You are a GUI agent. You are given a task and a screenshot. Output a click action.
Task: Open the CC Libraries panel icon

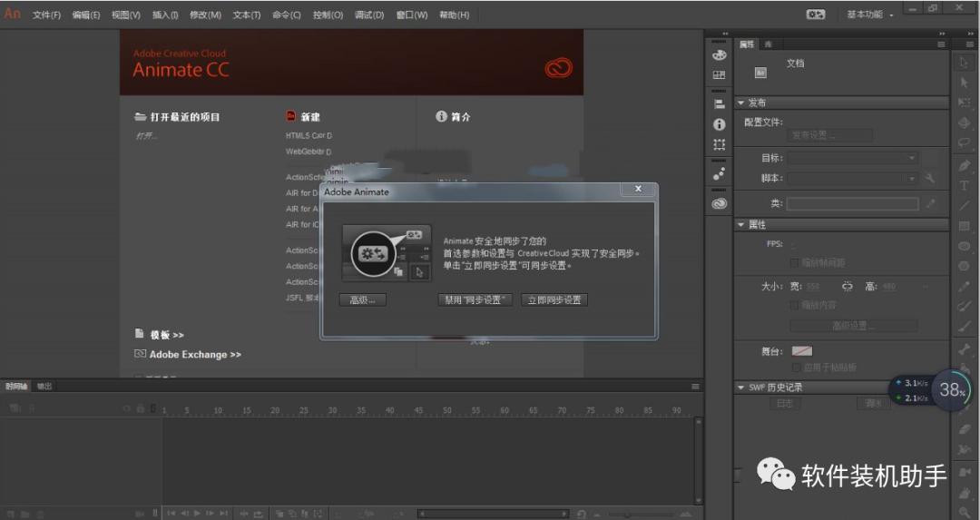pyautogui.click(x=720, y=203)
